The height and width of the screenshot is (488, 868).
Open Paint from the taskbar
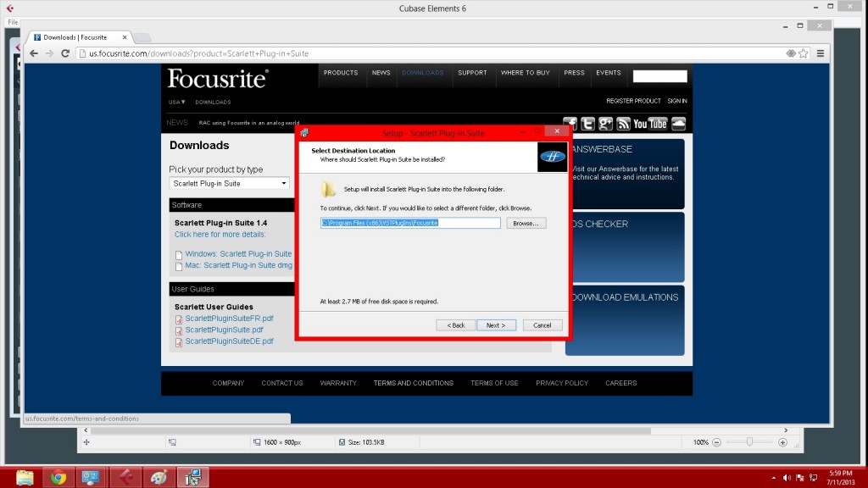point(159,477)
